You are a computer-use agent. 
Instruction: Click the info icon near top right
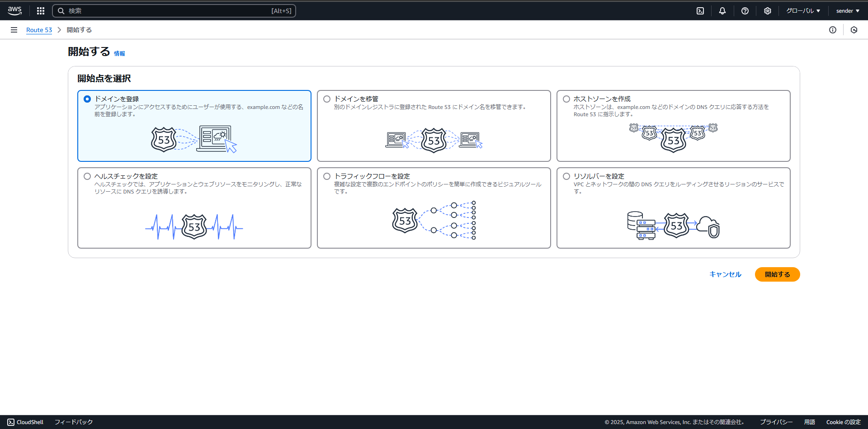click(833, 30)
